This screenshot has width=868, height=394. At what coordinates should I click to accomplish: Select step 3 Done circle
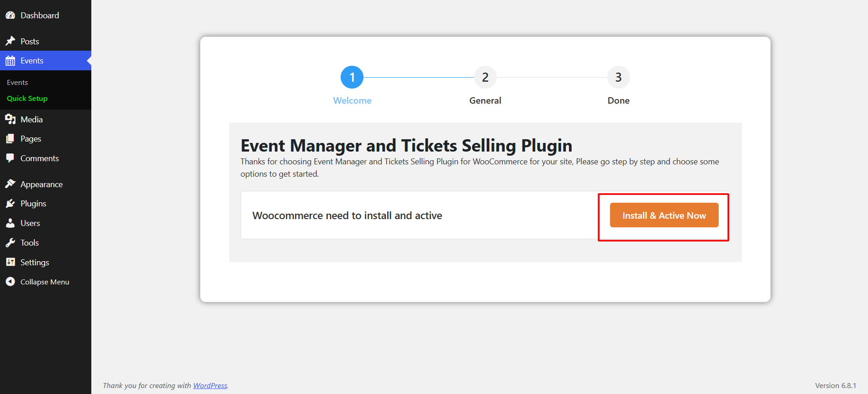pyautogui.click(x=619, y=78)
